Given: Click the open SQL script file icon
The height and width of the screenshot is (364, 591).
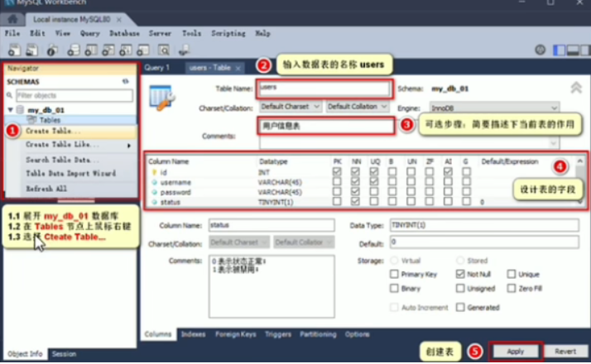Looking at the screenshot, I should [x=32, y=50].
